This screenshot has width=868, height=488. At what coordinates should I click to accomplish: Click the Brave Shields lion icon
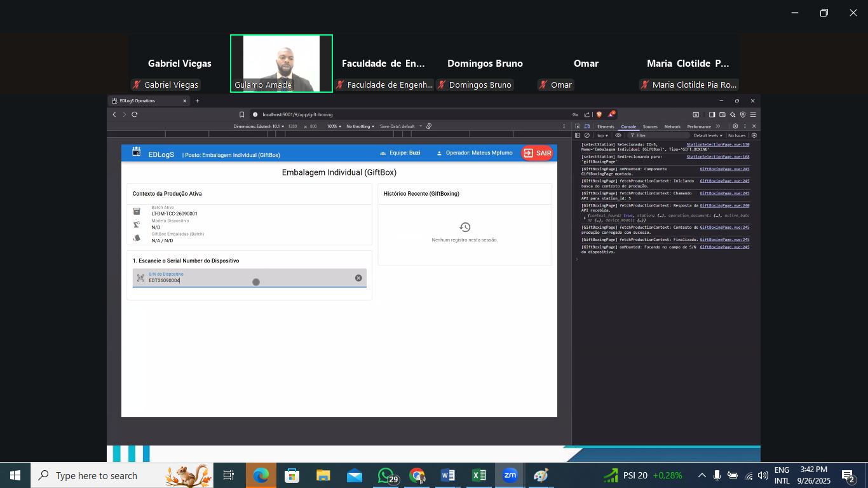599,114
